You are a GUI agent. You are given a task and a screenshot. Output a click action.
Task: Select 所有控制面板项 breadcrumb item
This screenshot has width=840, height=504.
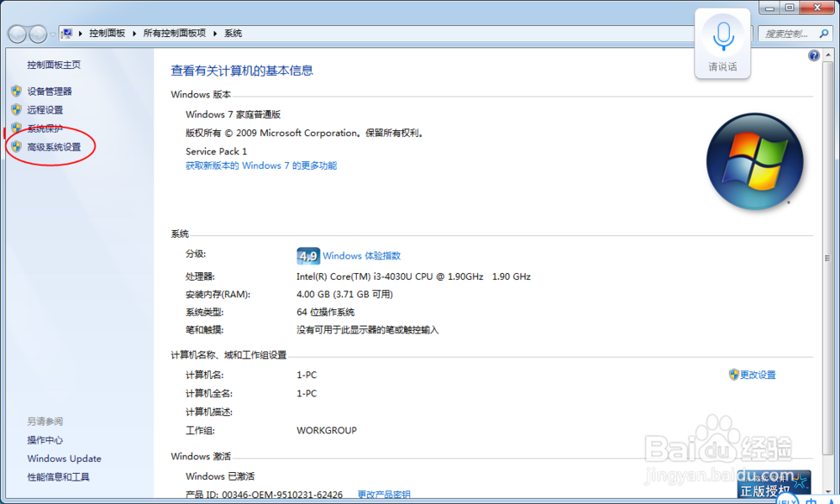175,34
